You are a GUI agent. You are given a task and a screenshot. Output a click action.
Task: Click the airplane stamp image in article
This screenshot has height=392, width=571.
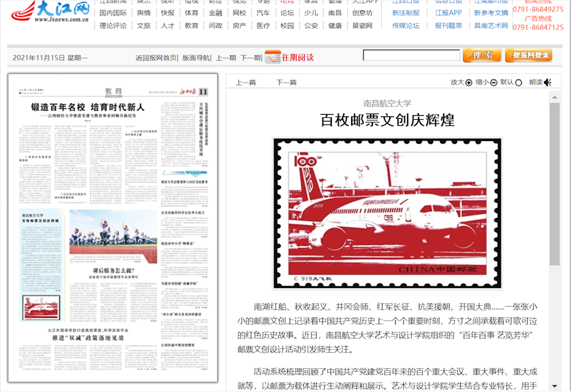point(387,213)
